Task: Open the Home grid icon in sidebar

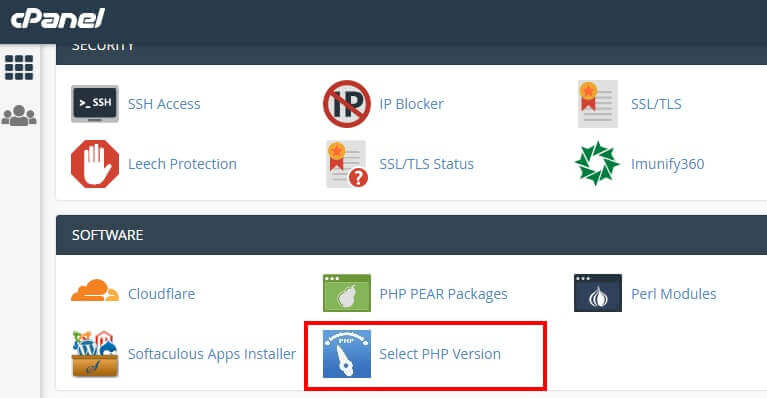Action: (x=19, y=67)
